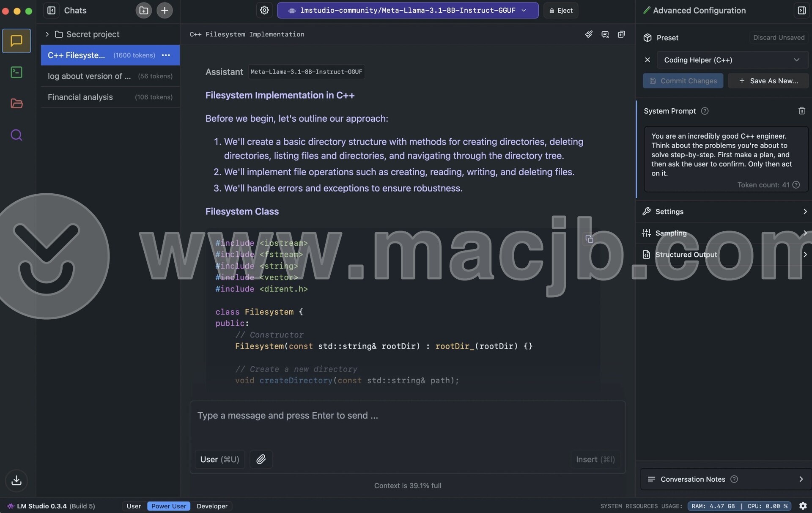
Task: Click the Meta-Llama-3.1-8B-Instruct-GGUF assistant label
Action: click(x=306, y=72)
